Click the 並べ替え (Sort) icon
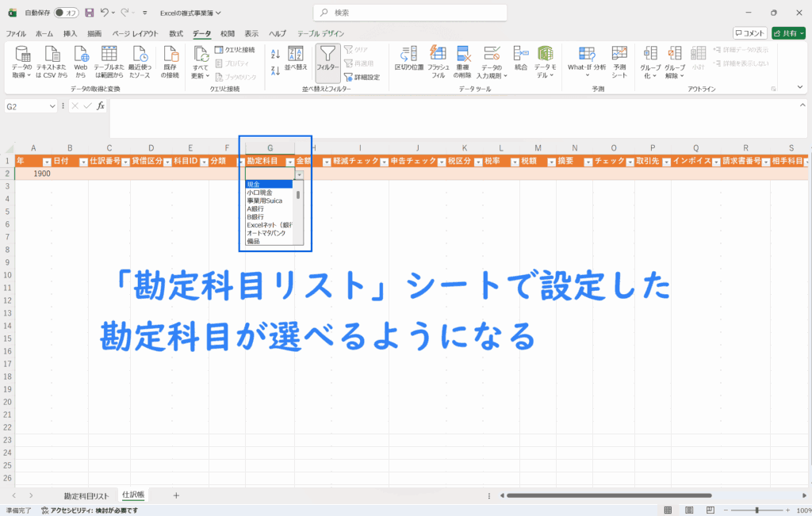Viewport: 812px width, 516px height. 296,55
